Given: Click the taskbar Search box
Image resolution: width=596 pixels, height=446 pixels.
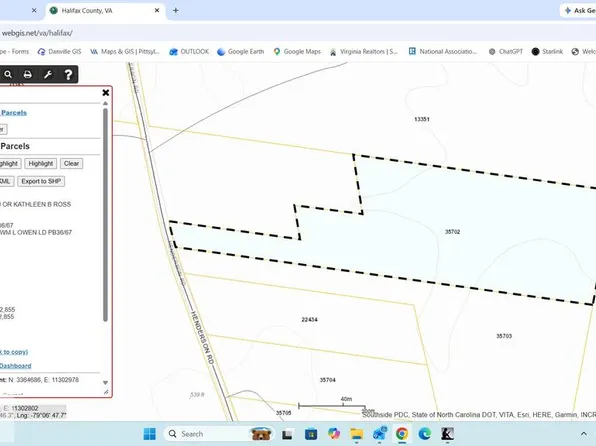Looking at the screenshot, I should pos(219,434).
